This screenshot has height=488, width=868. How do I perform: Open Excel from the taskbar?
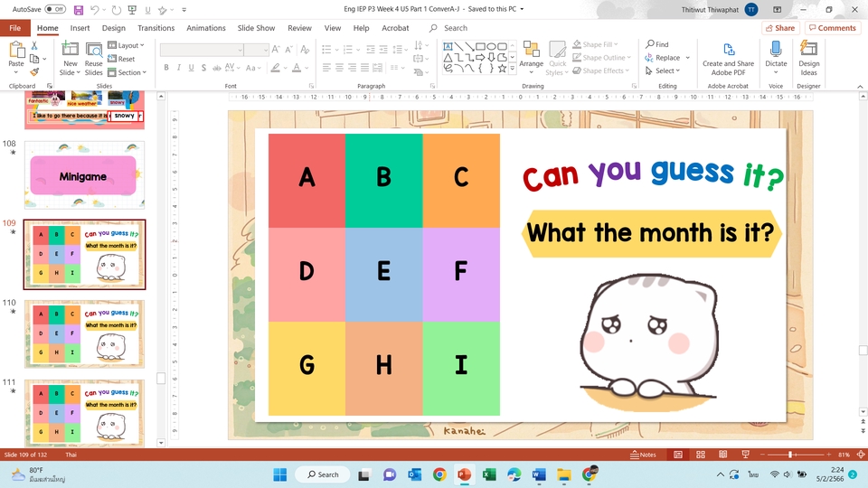coord(489,474)
